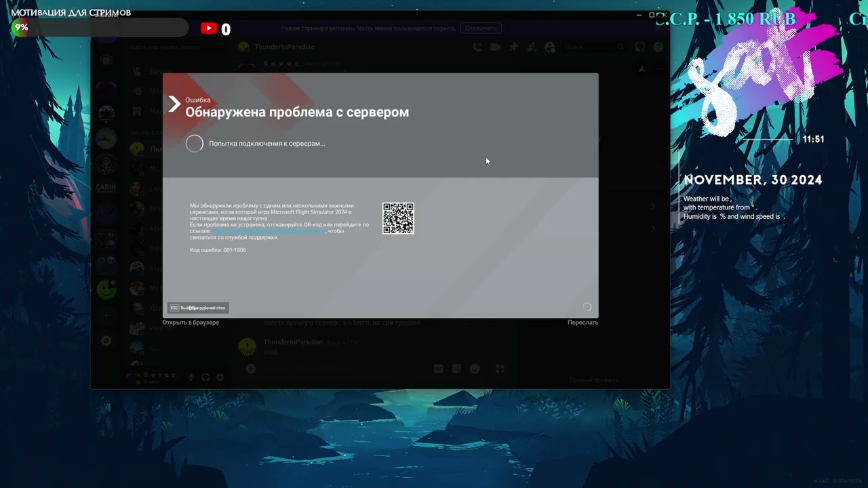Screen dimensions: 868x488
Task: Open more options dots on message row
Action: [659, 69]
